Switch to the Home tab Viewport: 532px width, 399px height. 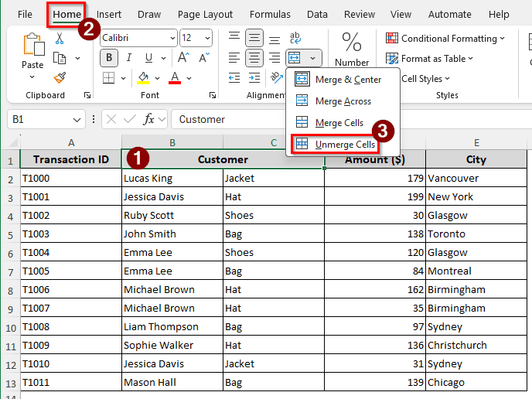tap(66, 14)
